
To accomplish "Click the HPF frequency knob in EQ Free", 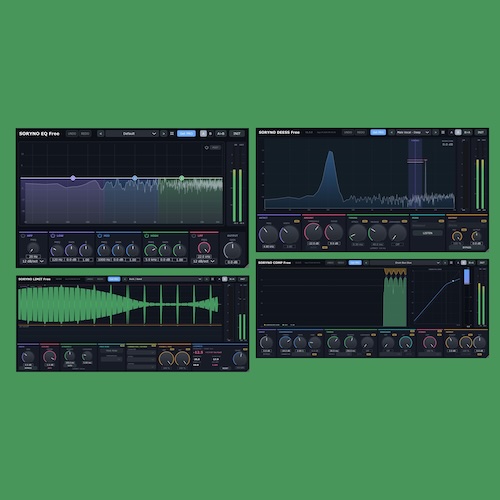I will 33,248.
